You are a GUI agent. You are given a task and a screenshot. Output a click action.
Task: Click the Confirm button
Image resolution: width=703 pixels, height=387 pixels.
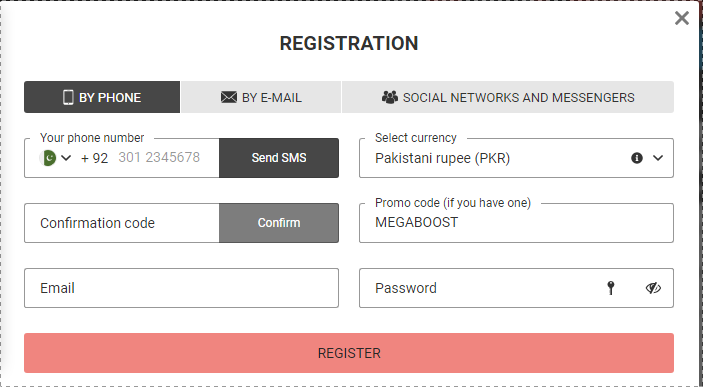(279, 223)
